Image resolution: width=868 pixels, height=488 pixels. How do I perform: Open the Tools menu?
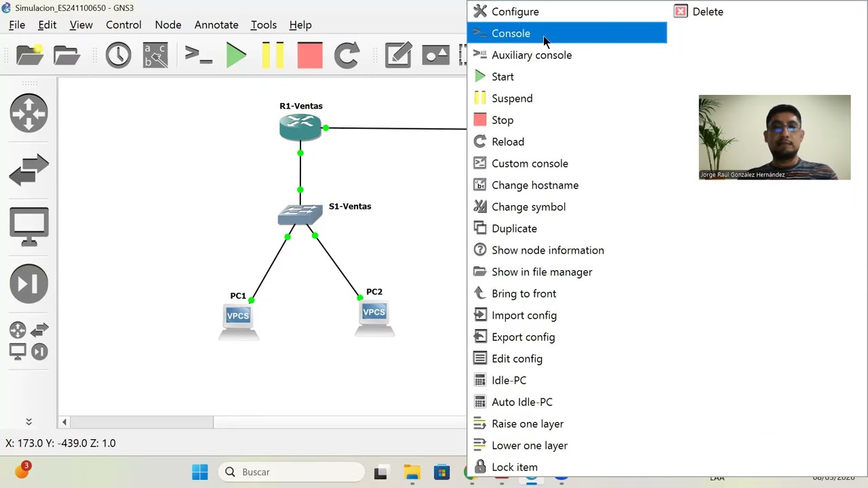264,24
